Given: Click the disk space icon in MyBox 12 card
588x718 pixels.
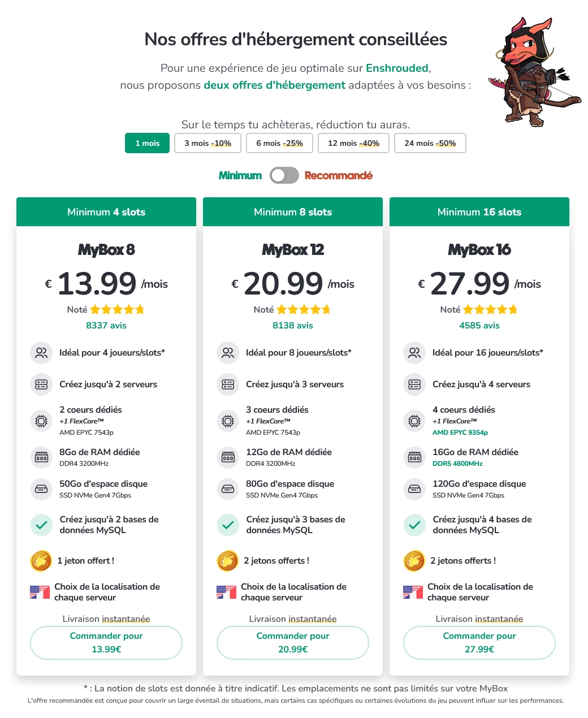Looking at the screenshot, I should coord(228,489).
